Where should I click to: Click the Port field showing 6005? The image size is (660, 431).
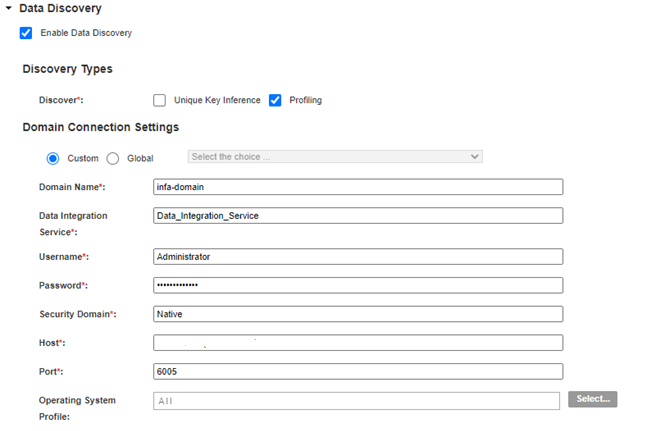(x=358, y=372)
